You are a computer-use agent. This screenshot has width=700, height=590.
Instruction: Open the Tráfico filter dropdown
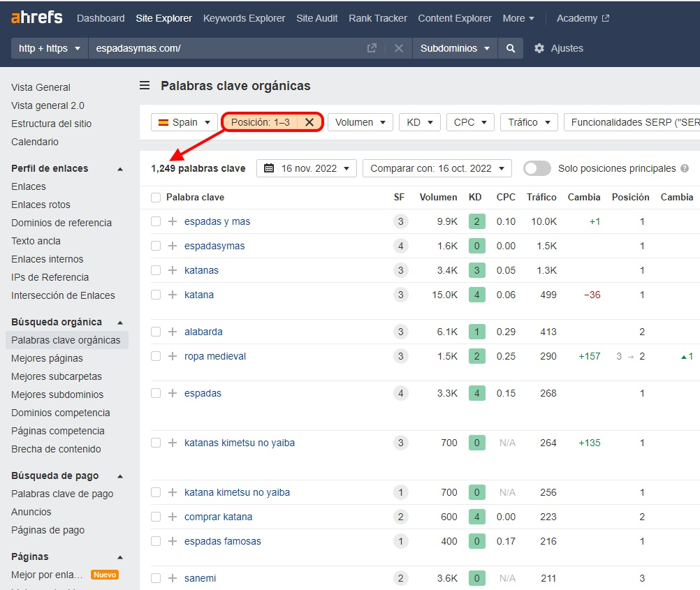point(529,122)
